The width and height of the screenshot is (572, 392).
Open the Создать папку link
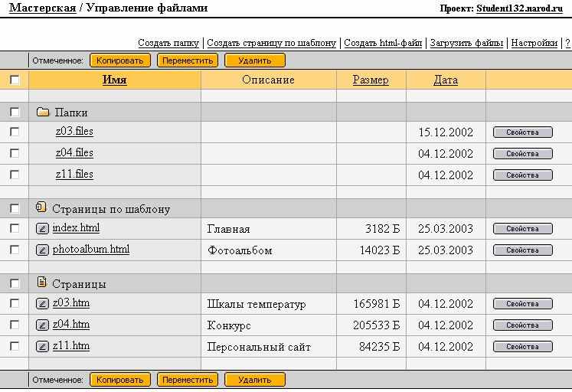click(168, 43)
